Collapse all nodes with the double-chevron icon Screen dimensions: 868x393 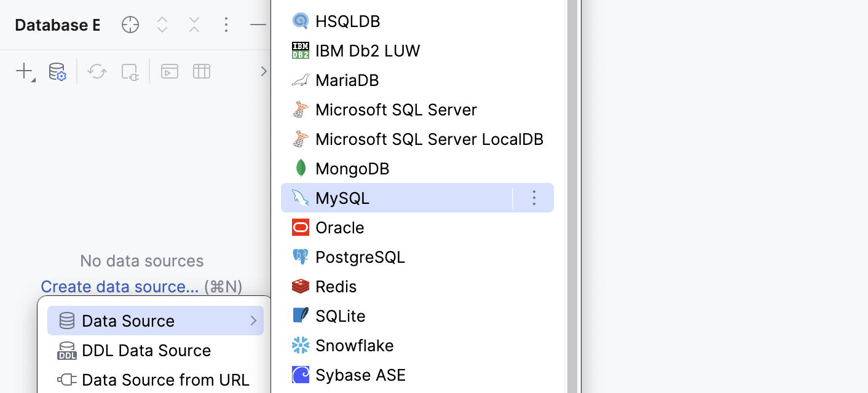tap(194, 25)
